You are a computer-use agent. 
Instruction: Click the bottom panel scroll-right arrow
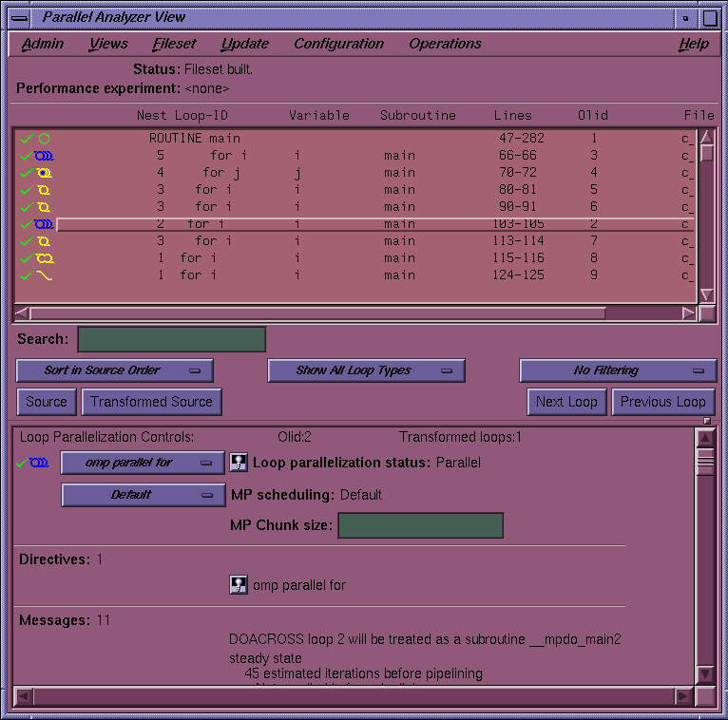tap(682, 696)
